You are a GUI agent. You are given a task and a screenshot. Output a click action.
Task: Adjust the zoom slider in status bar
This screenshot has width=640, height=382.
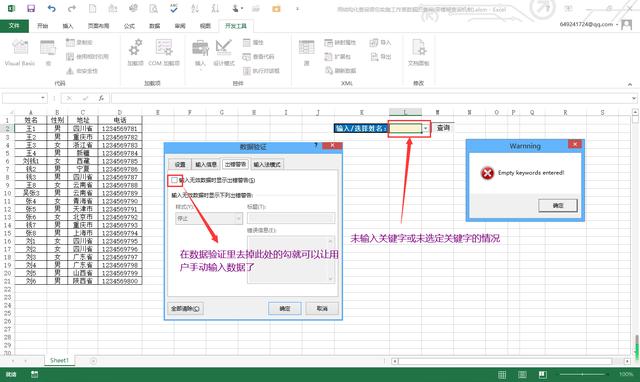pyautogui.click(x=582, y=374)
